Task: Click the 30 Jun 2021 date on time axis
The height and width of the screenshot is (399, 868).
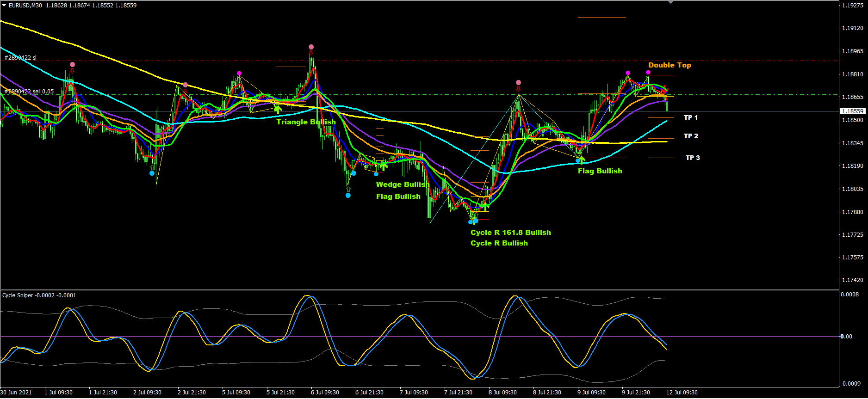Action: tap(16, 393)
